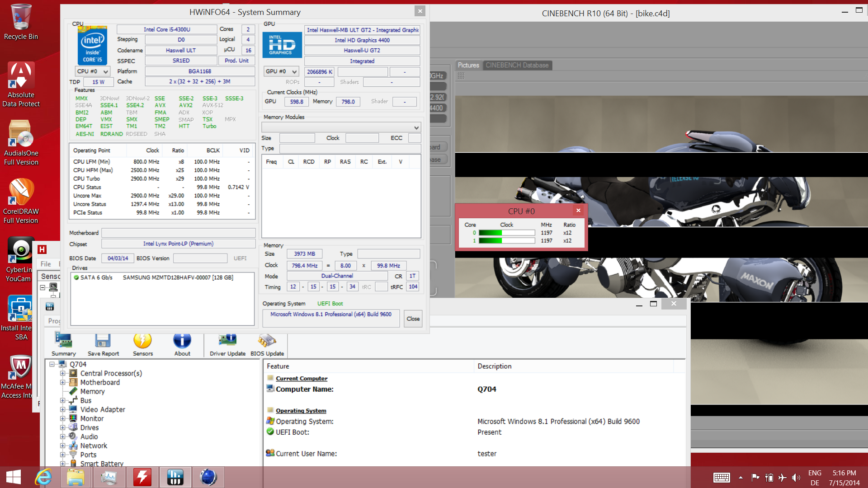Switch to CINEBENCH Database tab
868x488 pixels.
click(x=517, y=65)
